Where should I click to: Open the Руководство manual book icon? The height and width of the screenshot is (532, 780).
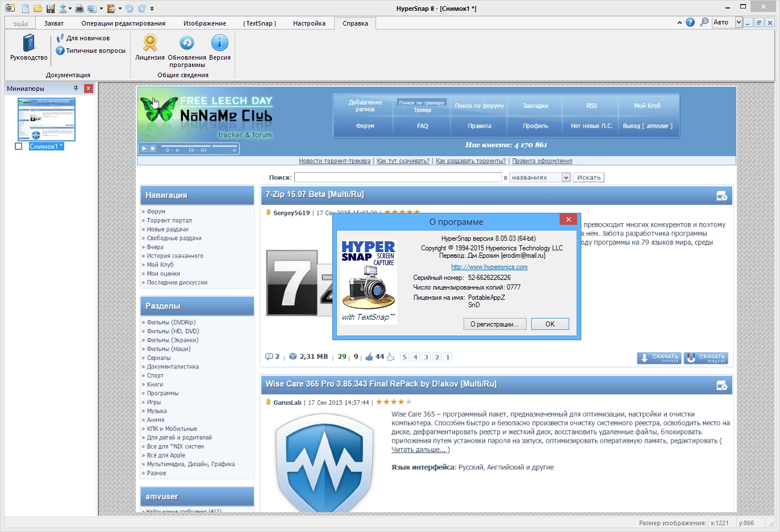tap(28, 47)
